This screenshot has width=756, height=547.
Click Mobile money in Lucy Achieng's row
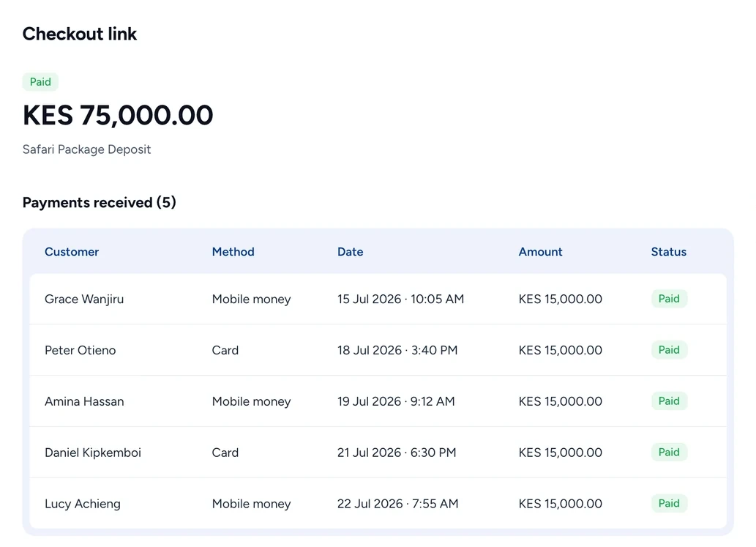[x=251, y=504]
